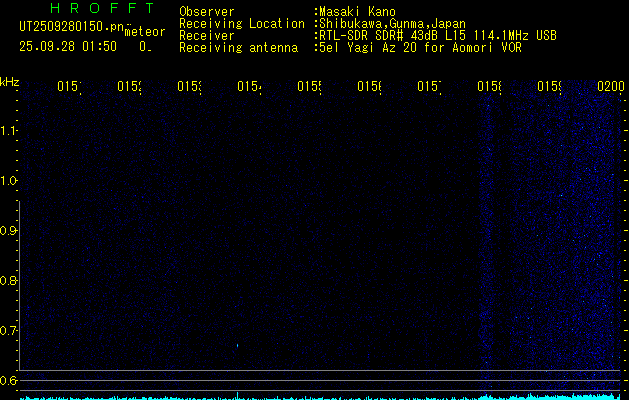Image resolution: width=629 pixels, height=400 pixels.
Task: Click the 0154 time marker
Action: (249, 86)
